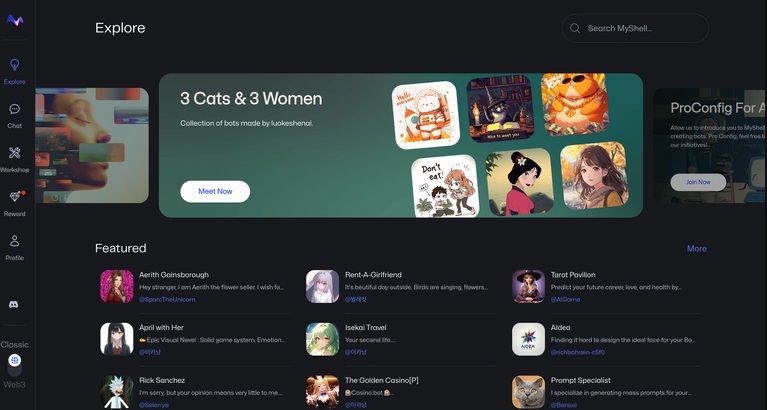Click the search magnifier icon
Viewport: 767px width, 410px height.
click(575, 28)
